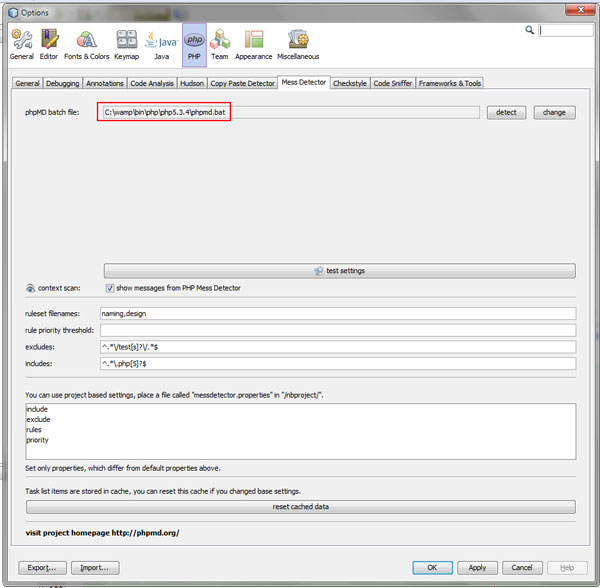
Task: Click 'exclude' in the properties list
Action: 38,420
